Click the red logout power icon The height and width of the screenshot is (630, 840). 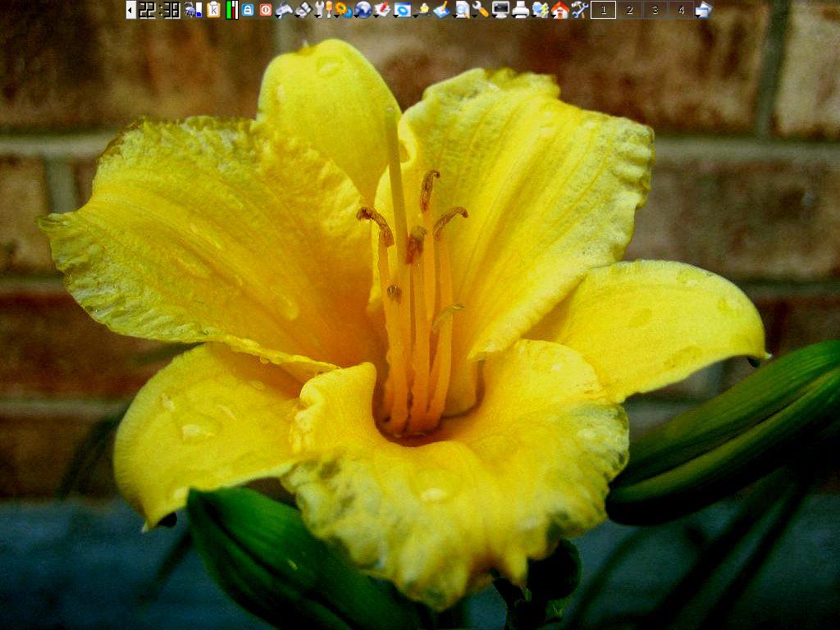coord(265,10)
